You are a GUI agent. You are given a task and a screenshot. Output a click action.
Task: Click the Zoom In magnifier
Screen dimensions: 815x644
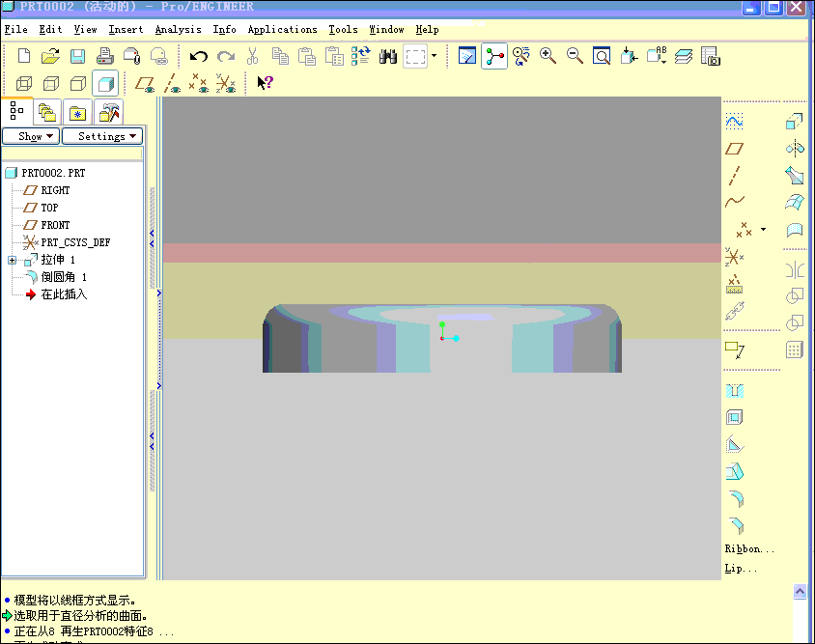[548, 56]
